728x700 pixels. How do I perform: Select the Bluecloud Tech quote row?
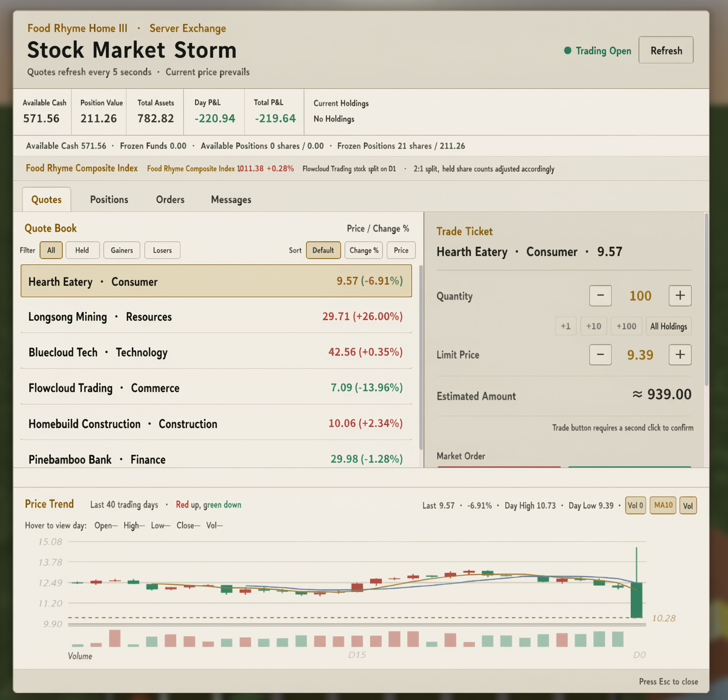[216, 352]
